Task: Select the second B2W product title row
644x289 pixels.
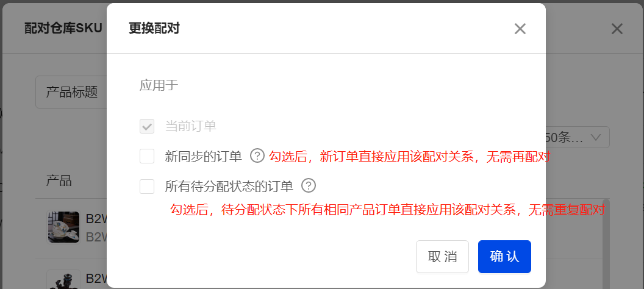Action: tap(96, 279)
